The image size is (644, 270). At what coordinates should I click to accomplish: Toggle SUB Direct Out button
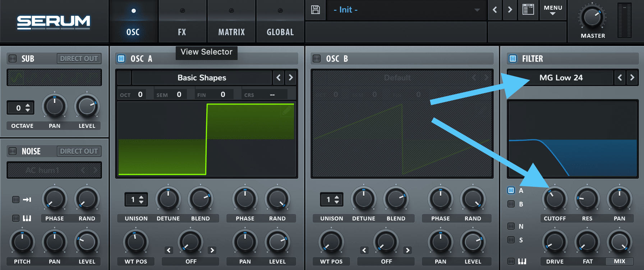pyautogui.click(x=79, y=59)
